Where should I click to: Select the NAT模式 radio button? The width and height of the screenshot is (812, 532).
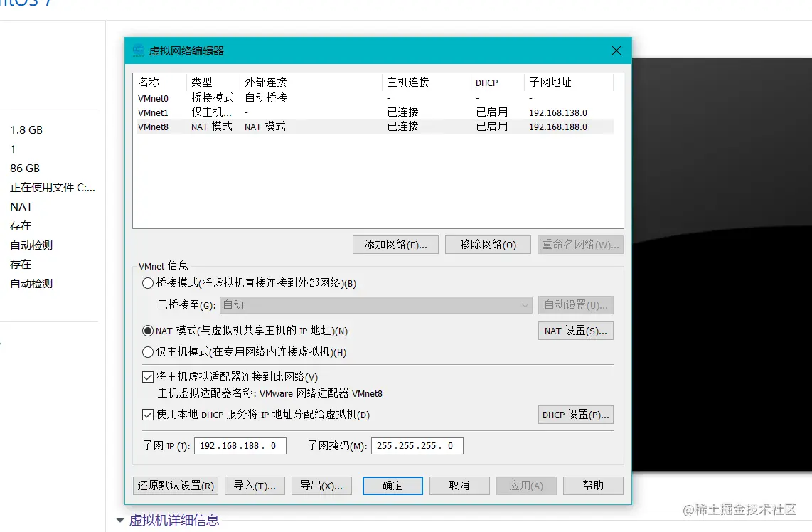pyautogui.click(x=147, y=330)
